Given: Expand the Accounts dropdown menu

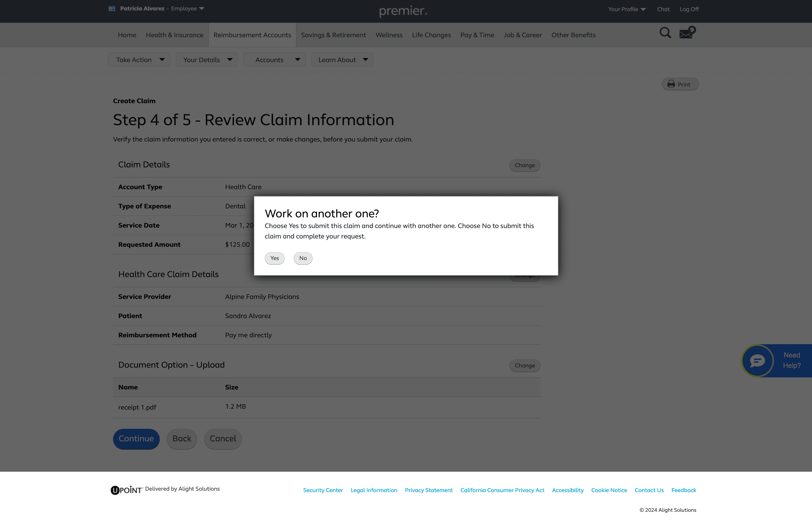Looking at the screenshot, I should click(x=275, y=60).
